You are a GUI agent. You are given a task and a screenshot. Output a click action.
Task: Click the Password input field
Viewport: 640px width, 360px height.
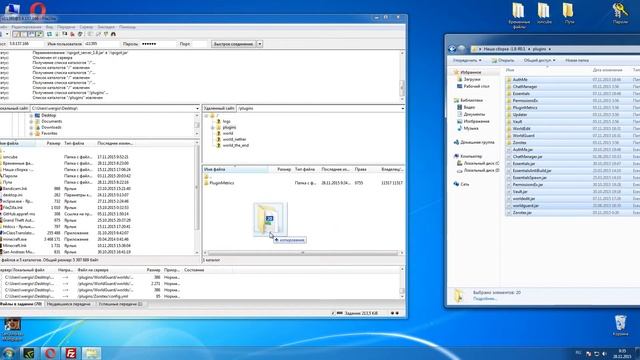pyautogui.click(x=158, y=44)
